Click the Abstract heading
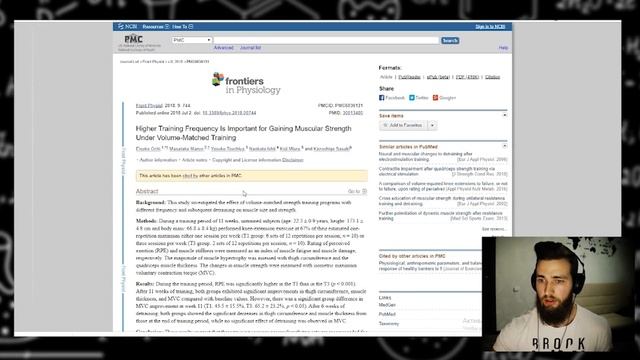 [147, 191]
